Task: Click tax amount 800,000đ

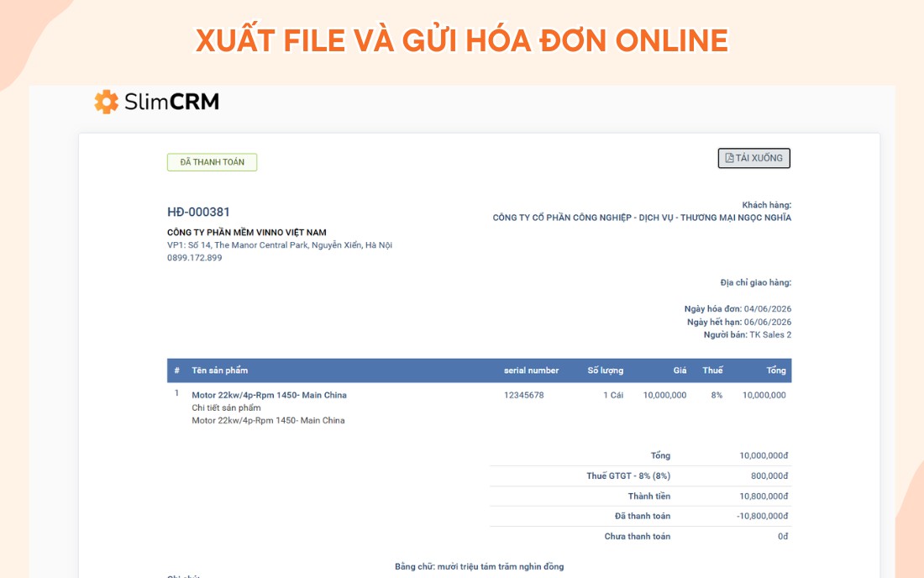Action: click(x=769, y=476)
